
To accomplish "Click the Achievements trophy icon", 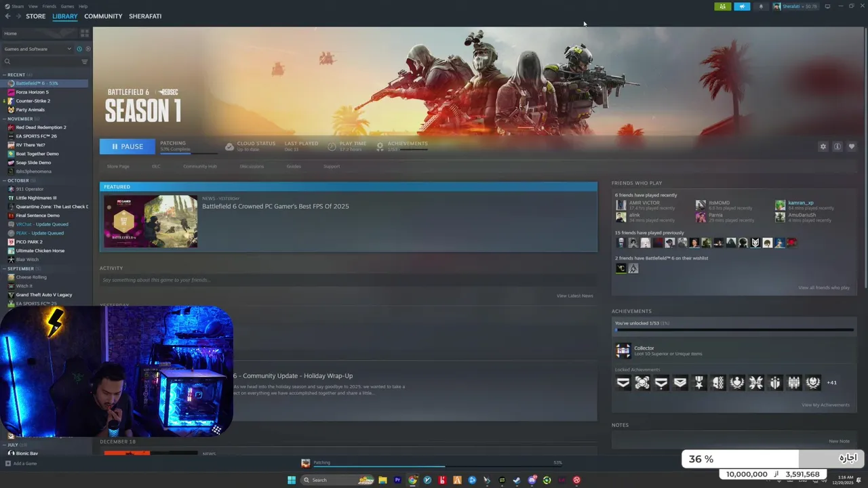I will [380, 146].
